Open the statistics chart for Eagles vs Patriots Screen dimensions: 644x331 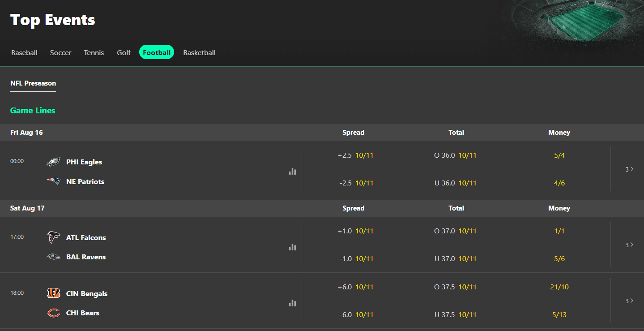coord(292,171)
